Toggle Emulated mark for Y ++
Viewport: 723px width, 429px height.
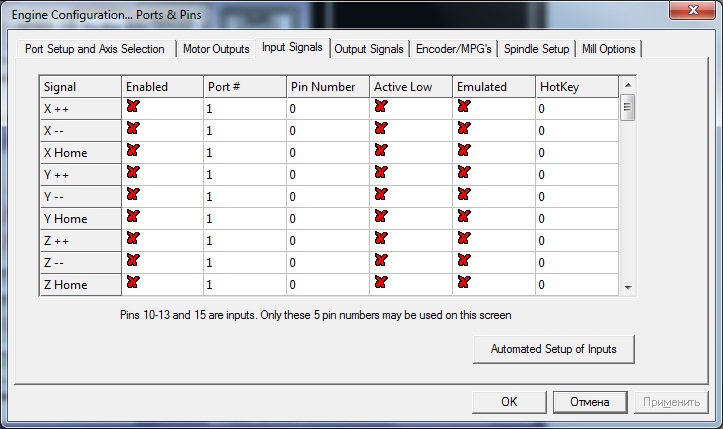[464, 173]
